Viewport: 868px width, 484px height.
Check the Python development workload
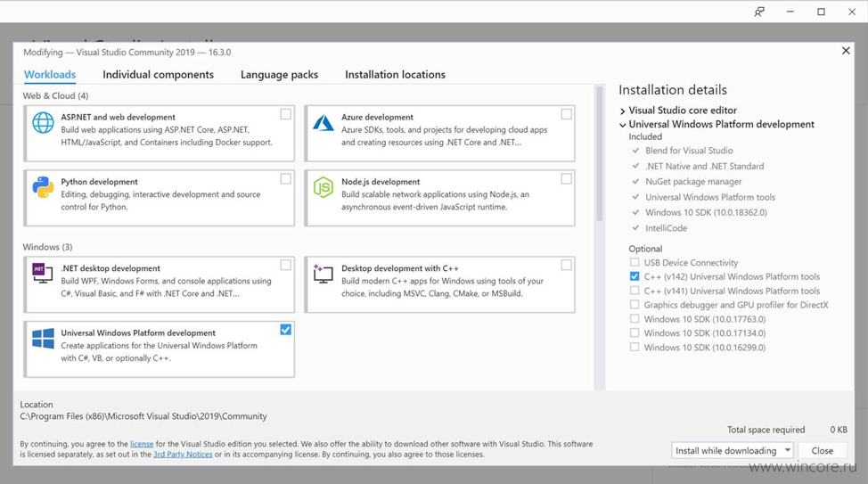click(286, 179)
